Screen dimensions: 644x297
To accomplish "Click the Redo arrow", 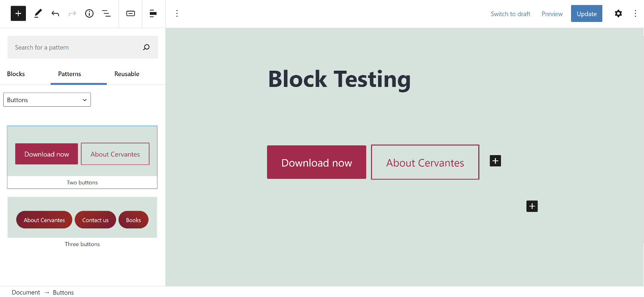I will [72, 13].
